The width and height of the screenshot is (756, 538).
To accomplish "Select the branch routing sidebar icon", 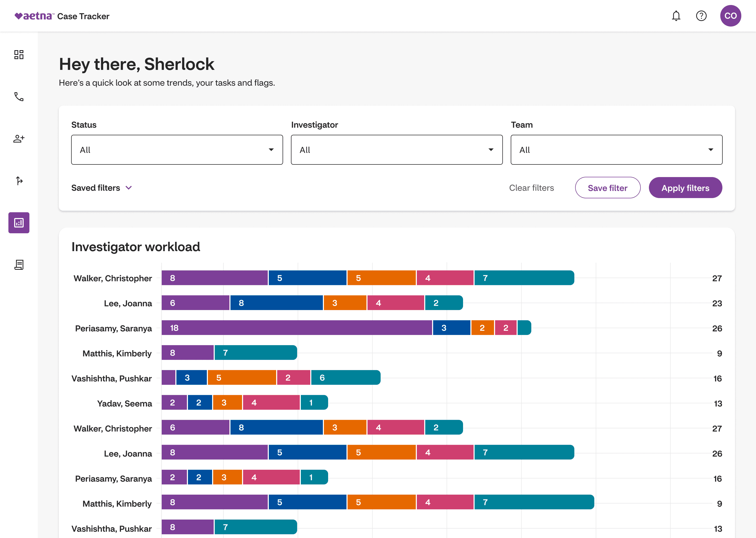I will 19,181.
